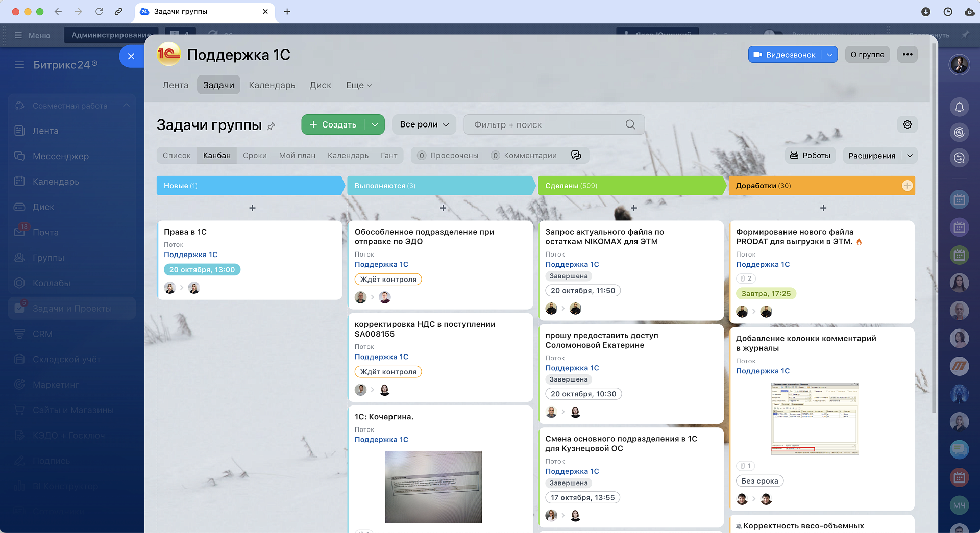The height and width of the screenshot is (533, 980).
Task: Open the Поддержка 1С link on the Права в 1С card
Action: 191,255
